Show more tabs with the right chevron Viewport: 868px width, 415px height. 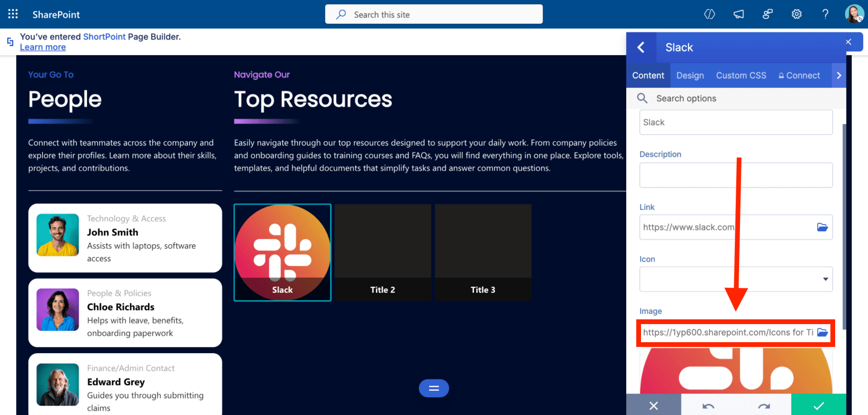pos(839,75)
